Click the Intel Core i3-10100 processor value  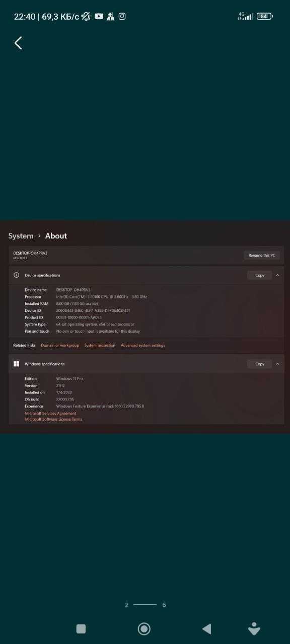(x=102, y=297)
